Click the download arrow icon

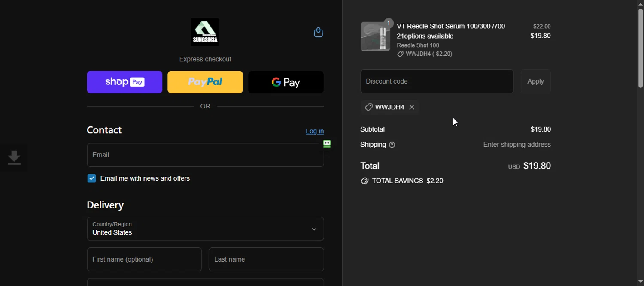click(x=14, y=158)
